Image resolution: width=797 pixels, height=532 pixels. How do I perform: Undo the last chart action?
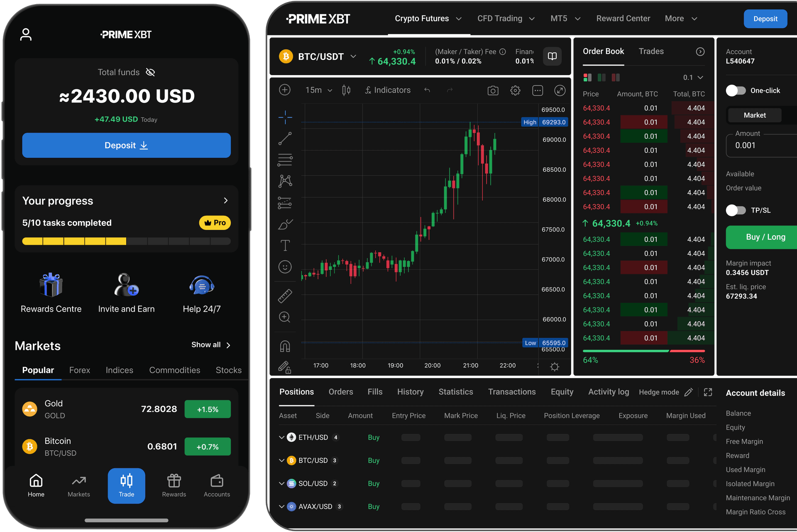427,90
